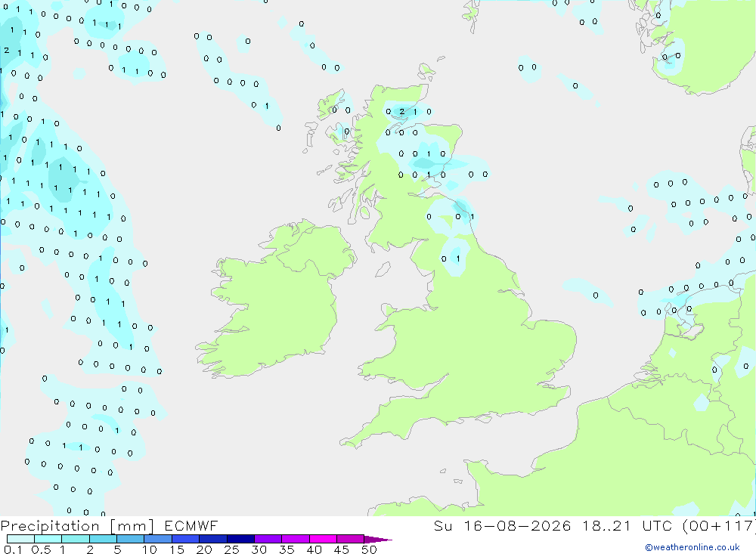Image resolution: width=756 pixels, height=554 pixels.
Task: Click the "40" legend scale label
Action: pyautogui.click(x=314, y=549)
